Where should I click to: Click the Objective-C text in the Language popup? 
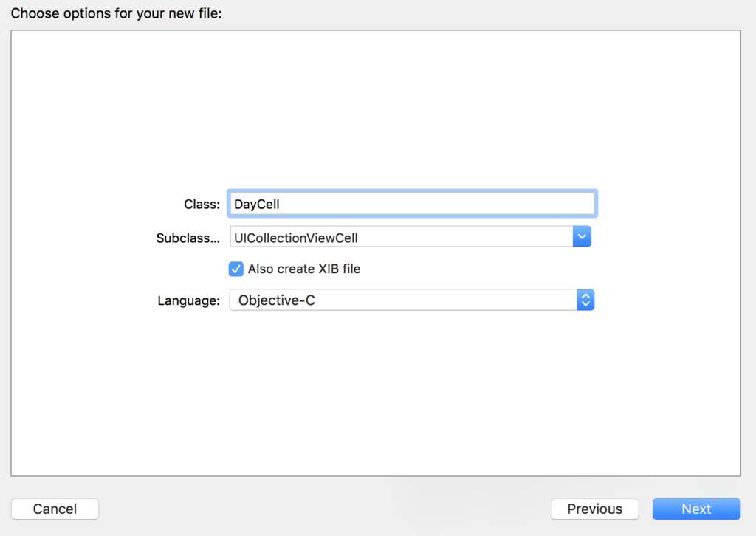276,300
